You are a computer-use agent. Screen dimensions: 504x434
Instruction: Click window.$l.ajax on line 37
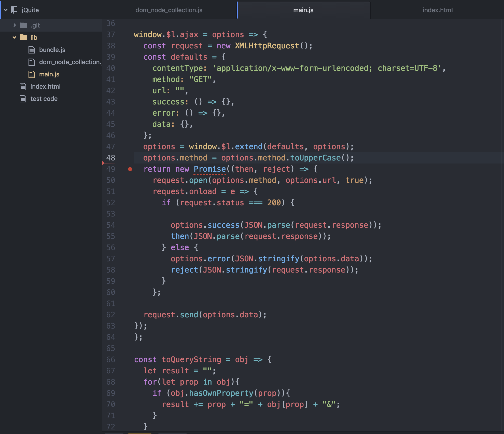(x=166, y=35)
